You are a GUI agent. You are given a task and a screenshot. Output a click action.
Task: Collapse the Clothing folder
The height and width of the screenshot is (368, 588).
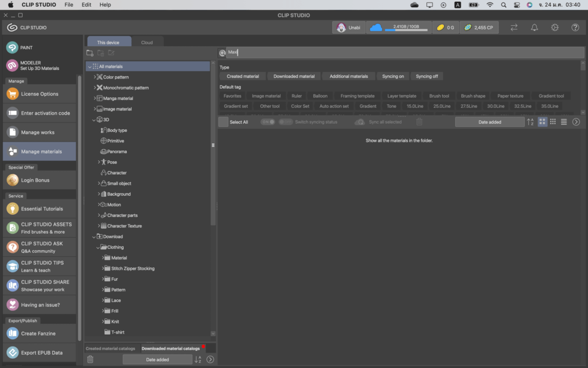[x=98, y=247]
